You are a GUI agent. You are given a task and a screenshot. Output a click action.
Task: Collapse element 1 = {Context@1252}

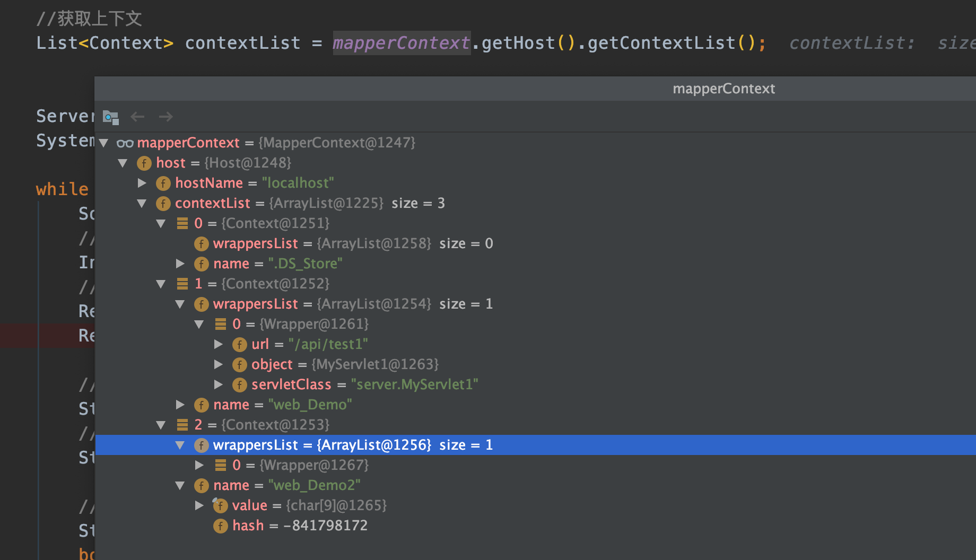[x=161, y=284]
